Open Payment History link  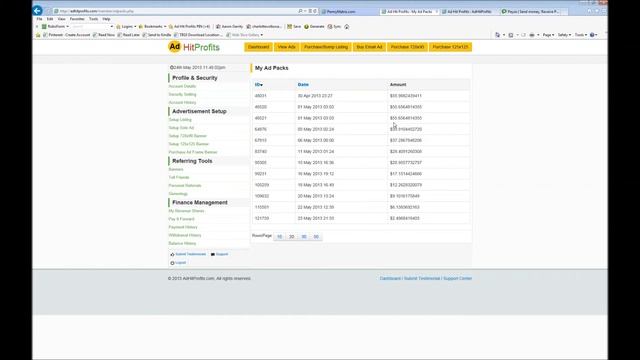[183, 227]
